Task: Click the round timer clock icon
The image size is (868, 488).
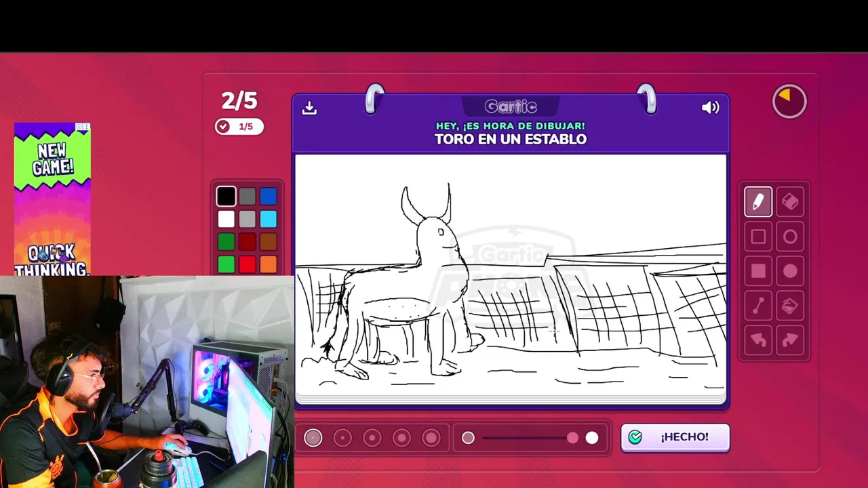Action: [789, 102]
